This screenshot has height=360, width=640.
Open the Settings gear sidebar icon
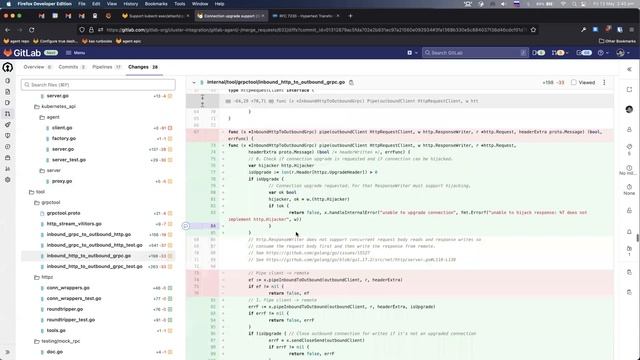pos(8,180)
